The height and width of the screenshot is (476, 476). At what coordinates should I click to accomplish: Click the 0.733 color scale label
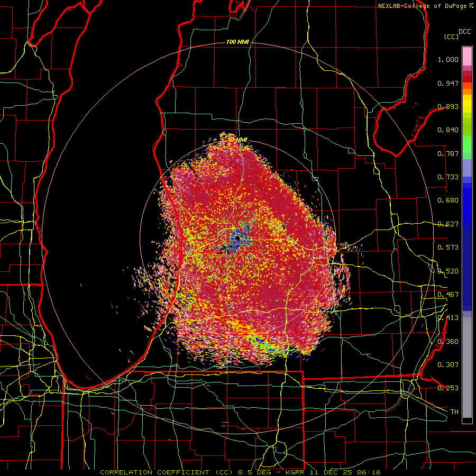[x=448, y=177]
